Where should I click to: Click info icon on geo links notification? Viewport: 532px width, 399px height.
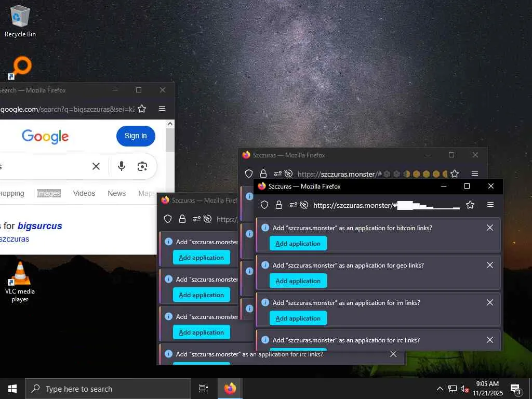click(x=265, y=265)
